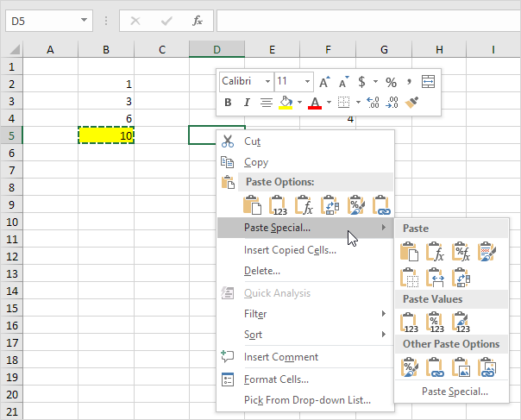Choose Transpose icon in Paste submenu section
The height and width of the screenshot is (420, 521).
[x=461, y=278]
